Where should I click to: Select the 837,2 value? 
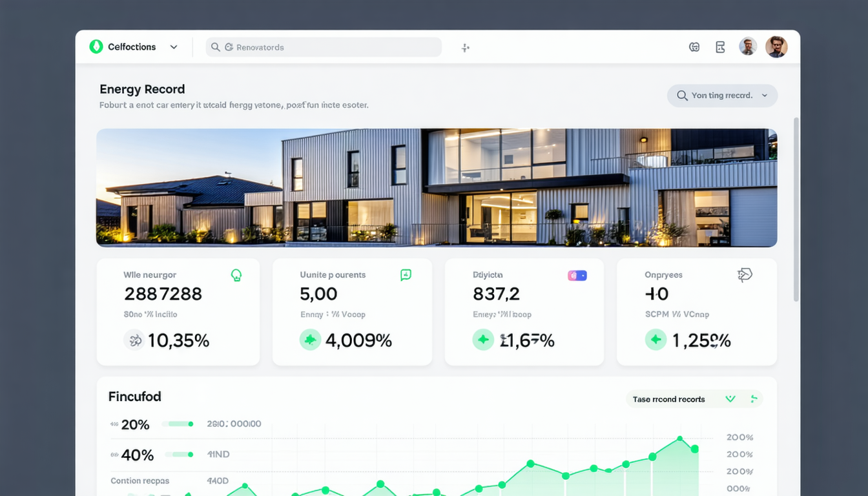[496, 294]
